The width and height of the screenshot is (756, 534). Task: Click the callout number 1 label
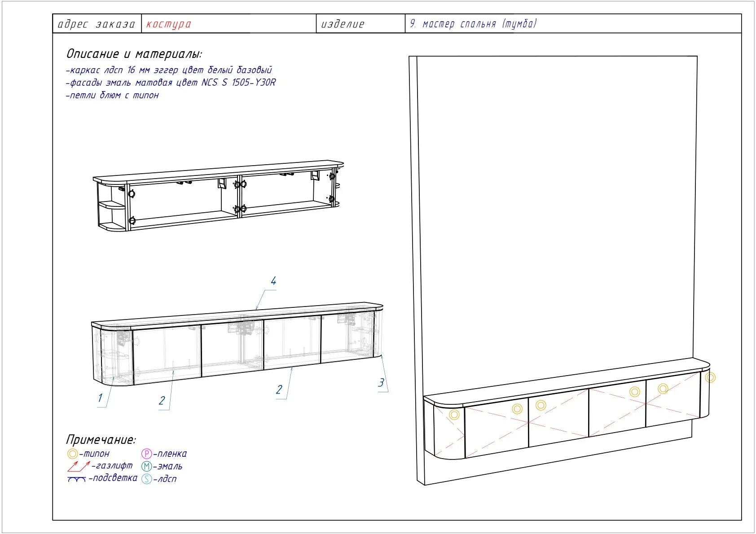100,398
